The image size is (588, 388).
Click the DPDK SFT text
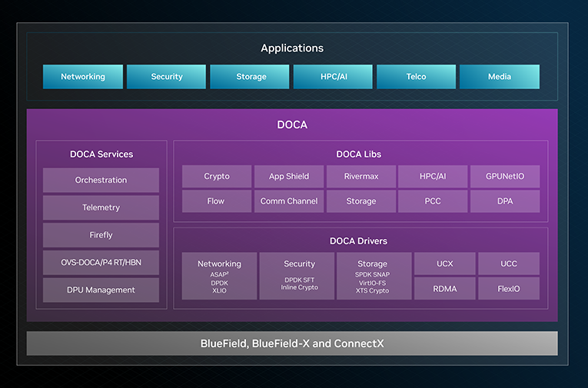(x=299, y=280)
